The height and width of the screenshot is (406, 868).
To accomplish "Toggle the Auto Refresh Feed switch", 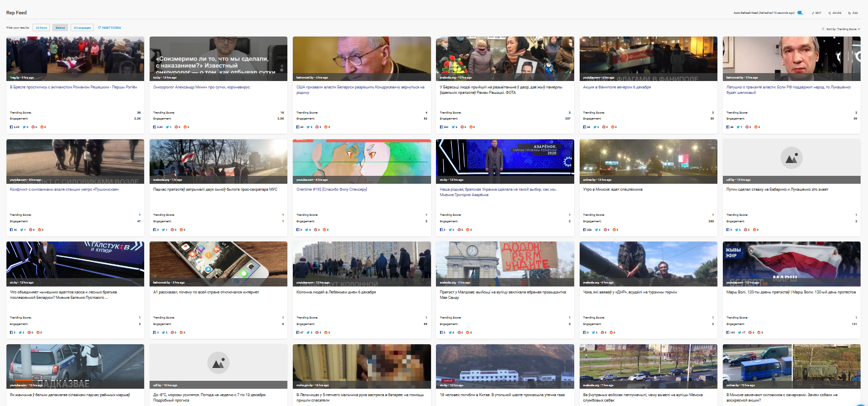I will [801, 13].
